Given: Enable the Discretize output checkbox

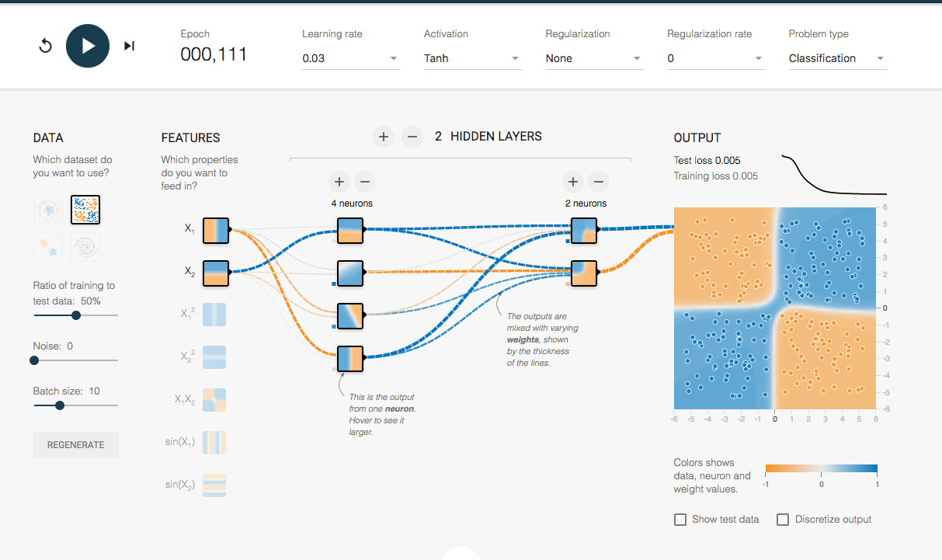Looking at the screenshot, I should [783, 520].
